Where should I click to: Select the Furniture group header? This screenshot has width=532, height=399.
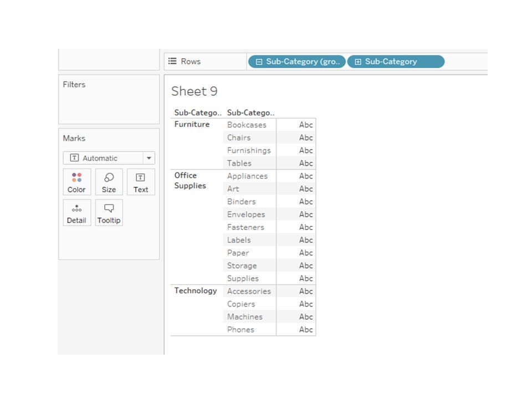[192, 124]
